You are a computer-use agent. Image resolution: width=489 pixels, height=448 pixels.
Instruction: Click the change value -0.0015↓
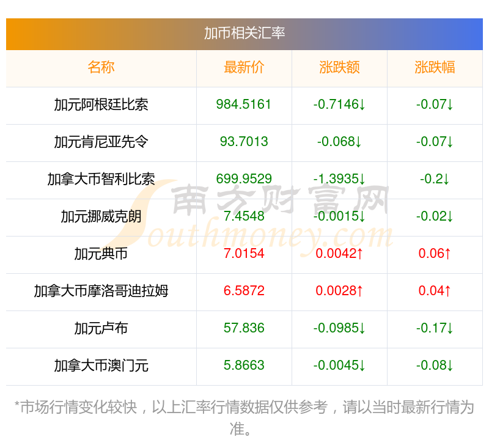339,216
